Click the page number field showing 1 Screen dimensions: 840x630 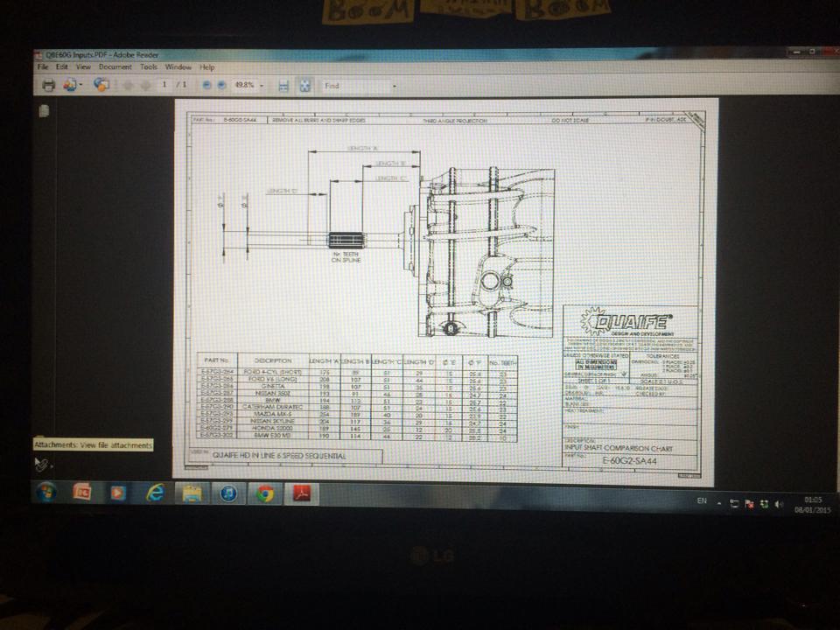coord(165,85)
